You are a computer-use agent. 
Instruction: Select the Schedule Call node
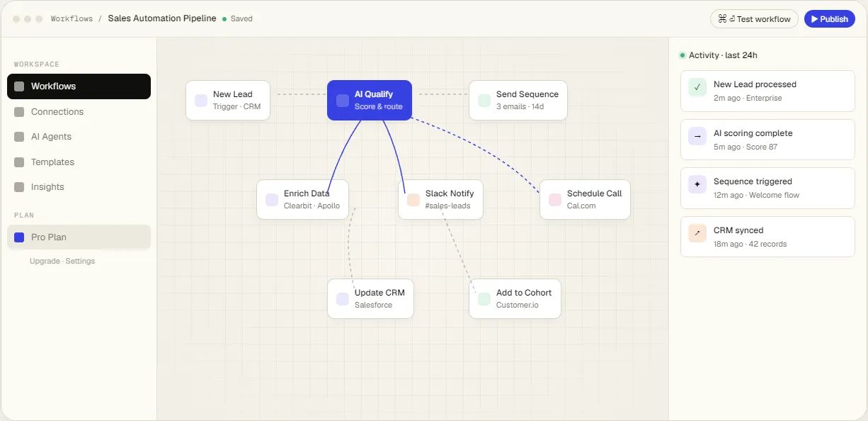click(x=585, y=200)
